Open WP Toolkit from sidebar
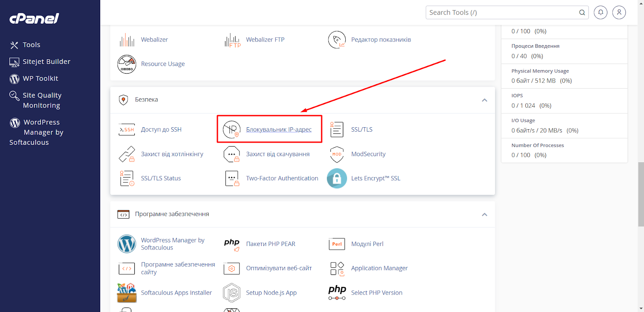This screenshot has width=644, height=312. coord(41,79)
